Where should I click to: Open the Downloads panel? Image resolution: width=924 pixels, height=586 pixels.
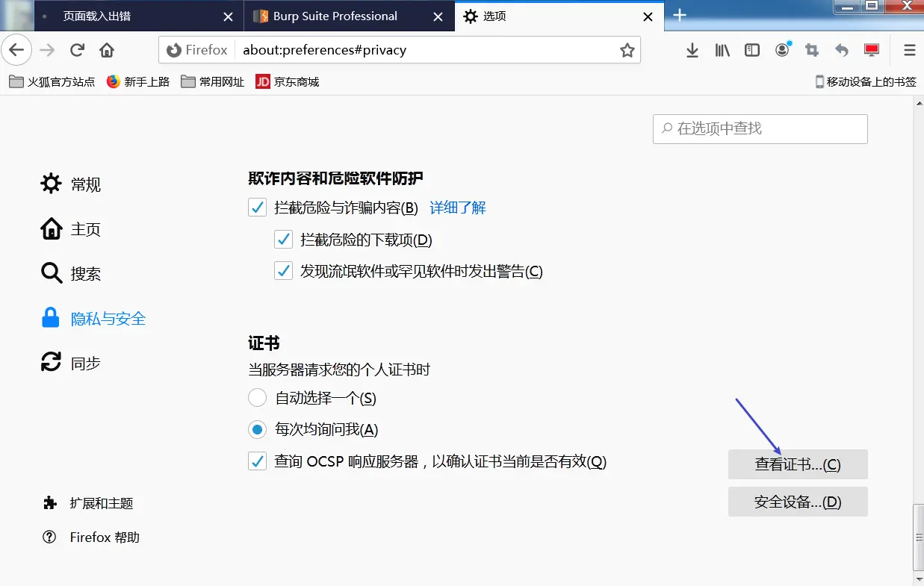(692, 50)
